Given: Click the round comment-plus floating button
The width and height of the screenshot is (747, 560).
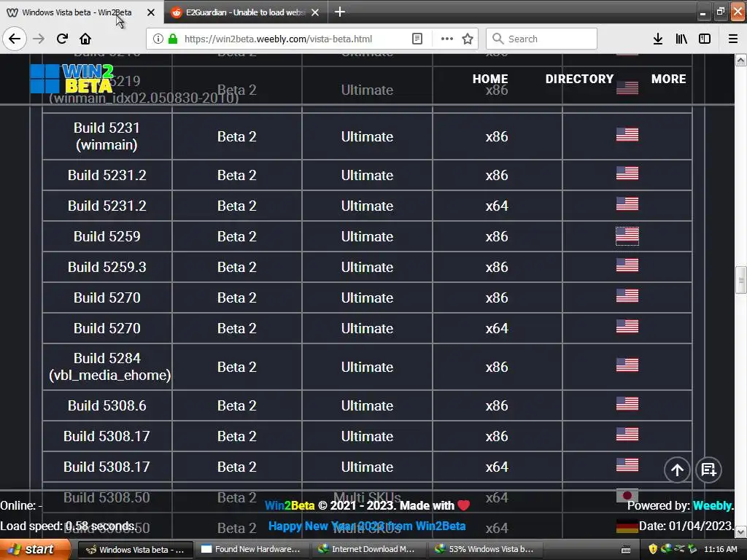Looking at the screenshot, I should 708,470.
